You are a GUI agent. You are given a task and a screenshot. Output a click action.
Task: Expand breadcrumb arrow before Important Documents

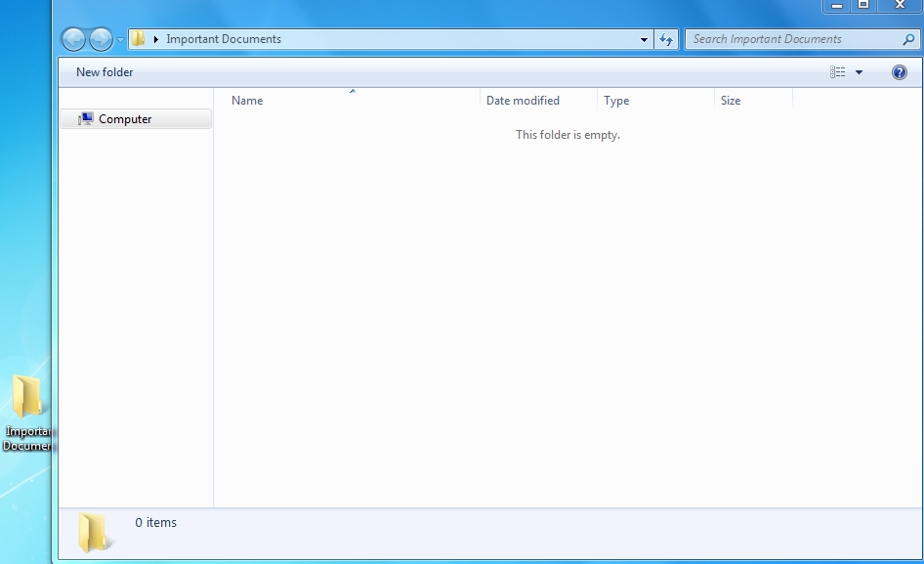click(156, 39)
